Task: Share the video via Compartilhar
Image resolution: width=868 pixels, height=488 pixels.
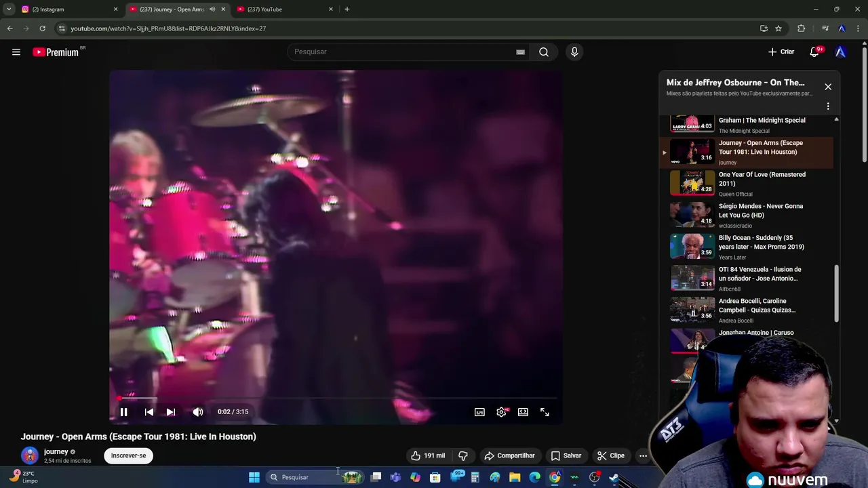Action: click(510, 455)
